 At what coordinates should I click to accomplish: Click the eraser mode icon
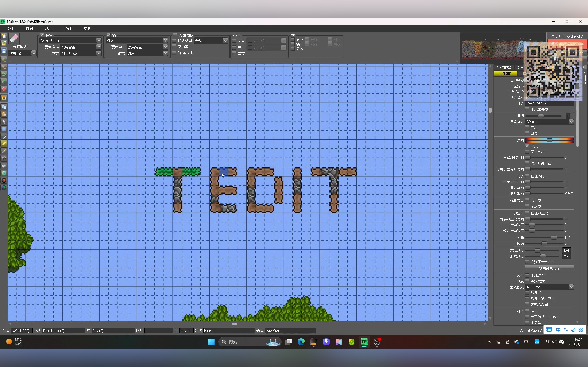click(14, 38)
